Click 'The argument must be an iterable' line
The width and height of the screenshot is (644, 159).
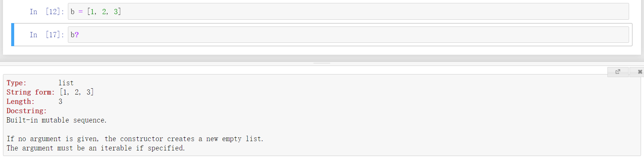(96, 148)
